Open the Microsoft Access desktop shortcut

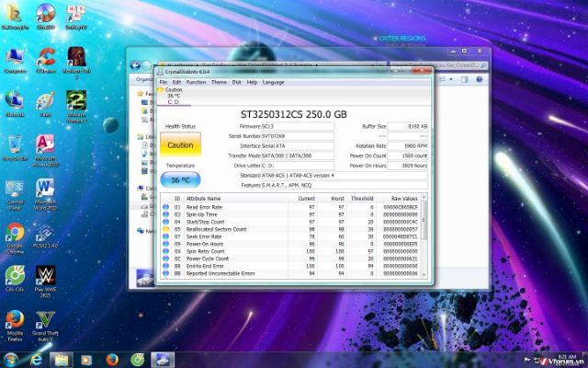point(46,151)
